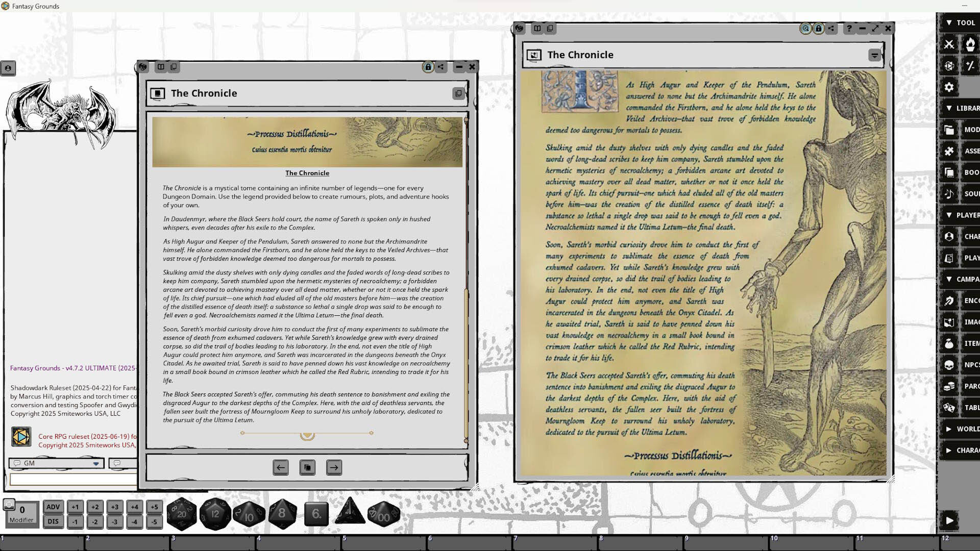Click inside the chat input field
Screen dimensions: 980x551
[x=61, y=479]
